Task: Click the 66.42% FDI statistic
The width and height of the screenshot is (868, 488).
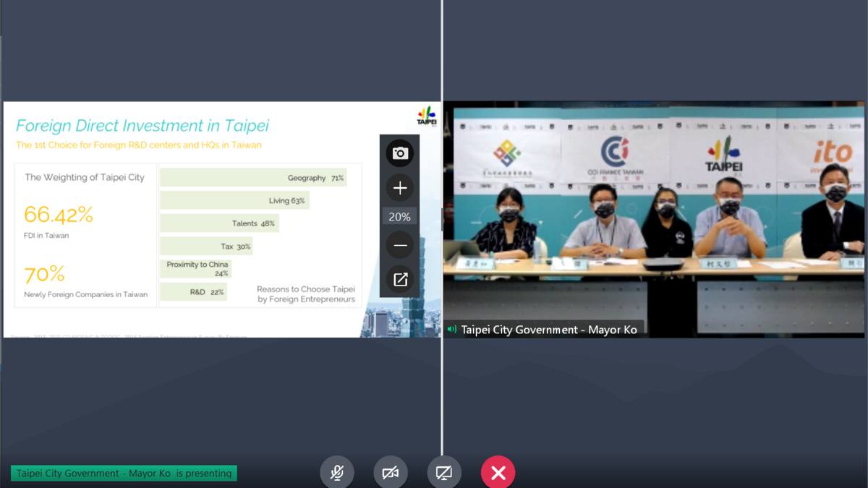Action: click(x=59, y=215)
